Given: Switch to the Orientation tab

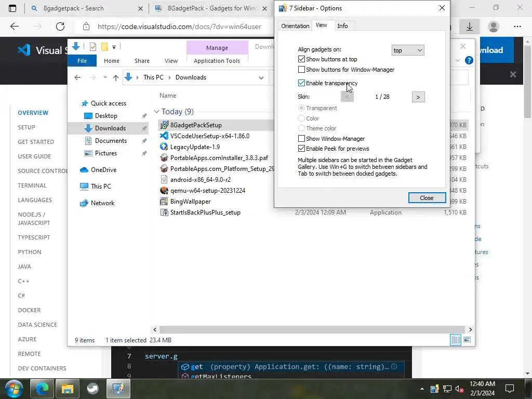Looking at the screenshot, I should click(x=295, y=26).
